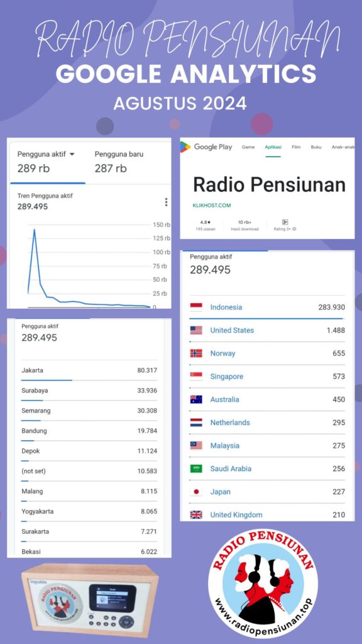Image resolution: width=362 pixels, height=644 pixels.
Task: Open the Netherlands country link
Action: tap(230, 423)
